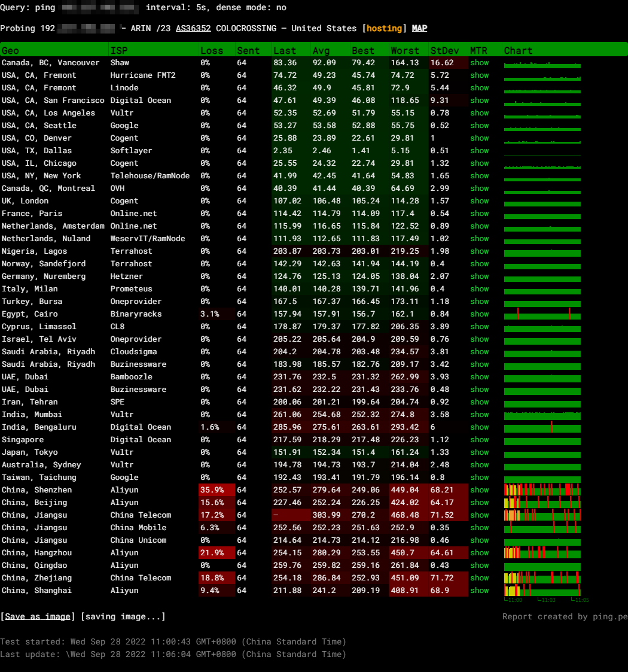
Task: Click 'Singapore' geo cell
Action: click(22, 439)
